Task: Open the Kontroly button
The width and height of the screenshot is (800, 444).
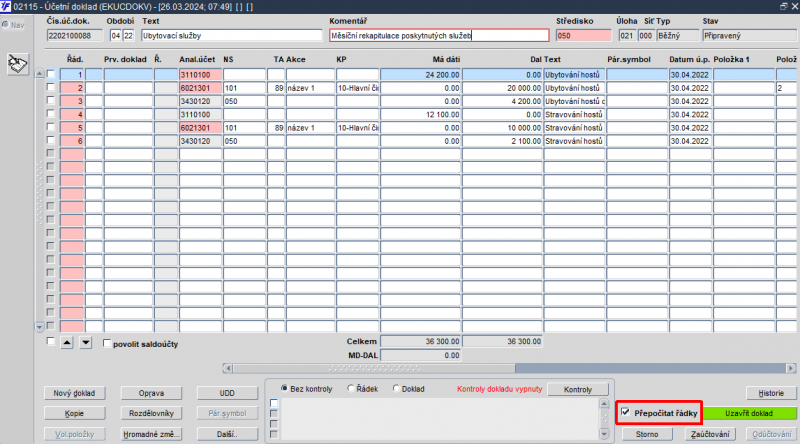Action: 578,389
